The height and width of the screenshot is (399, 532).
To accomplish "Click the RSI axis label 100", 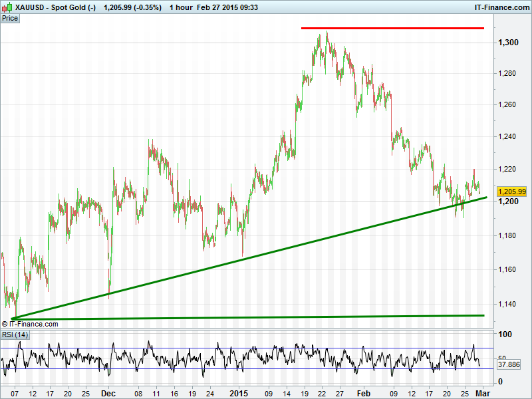I will (x=505, y=334).
